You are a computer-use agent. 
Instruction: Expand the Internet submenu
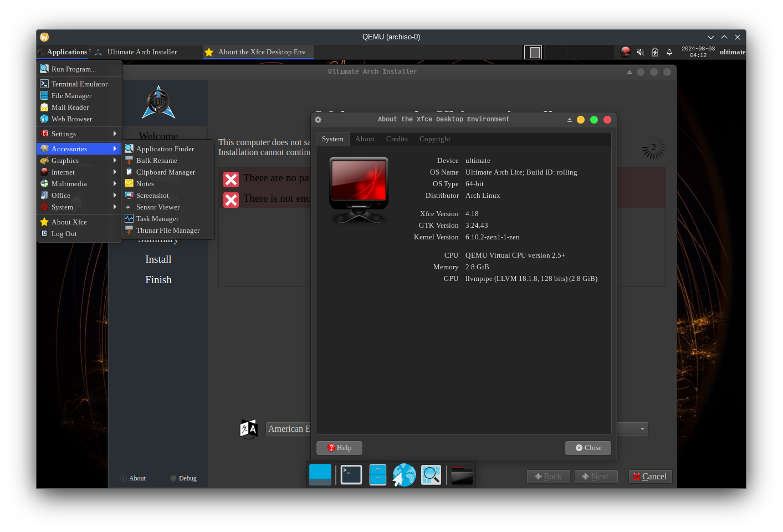(x=79, y=172)
